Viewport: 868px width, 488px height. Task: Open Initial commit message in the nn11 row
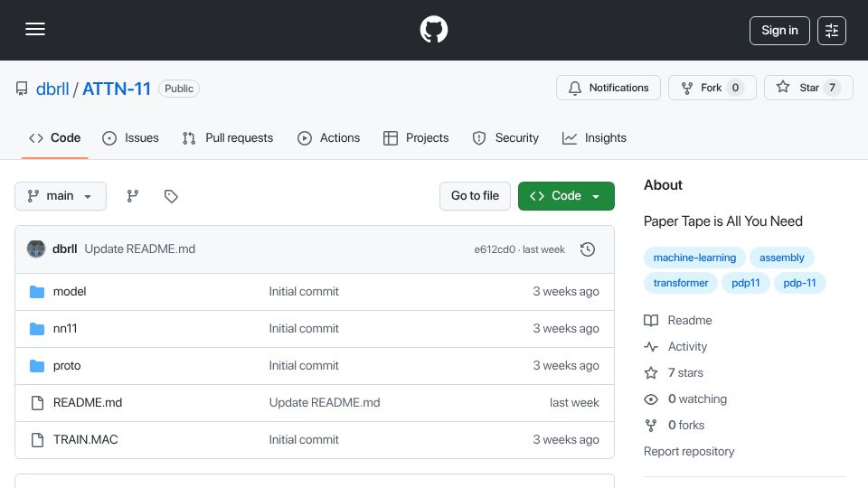pyautogui.click(x=304, y=329)
